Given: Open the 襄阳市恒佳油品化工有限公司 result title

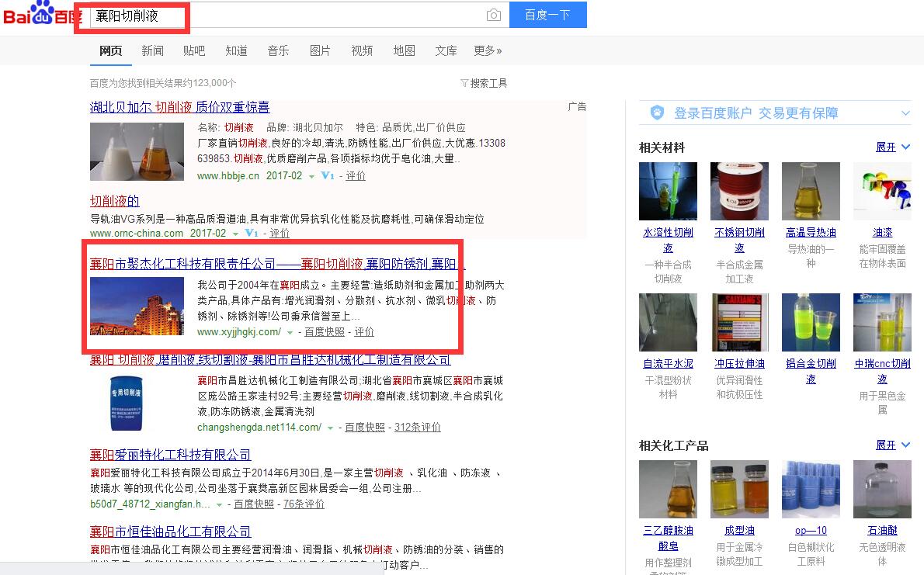Looking at the screenshot, I should coord(170,532).
